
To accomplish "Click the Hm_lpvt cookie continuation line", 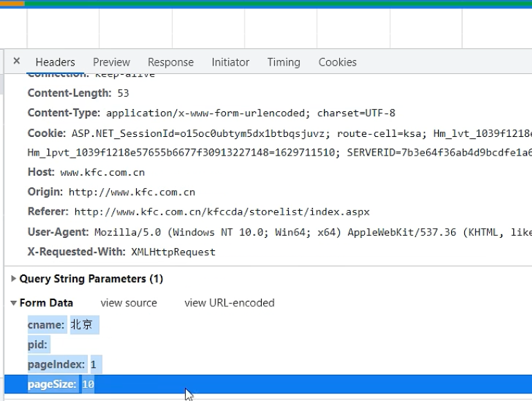I will click(280, 153).
